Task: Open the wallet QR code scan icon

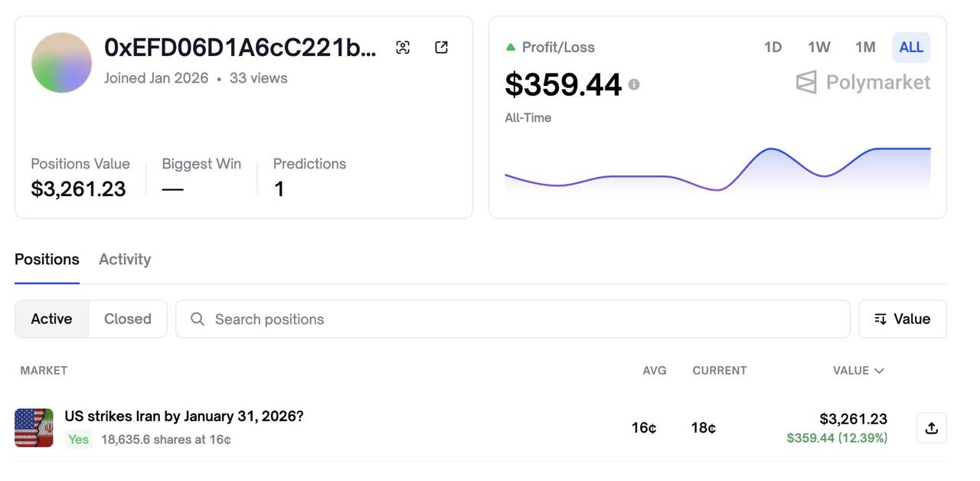Action: [x=403, y=47]
